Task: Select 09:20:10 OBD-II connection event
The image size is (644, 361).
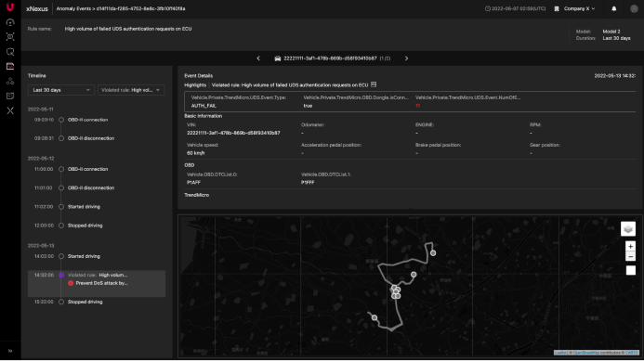Action: tap(71, 120)
